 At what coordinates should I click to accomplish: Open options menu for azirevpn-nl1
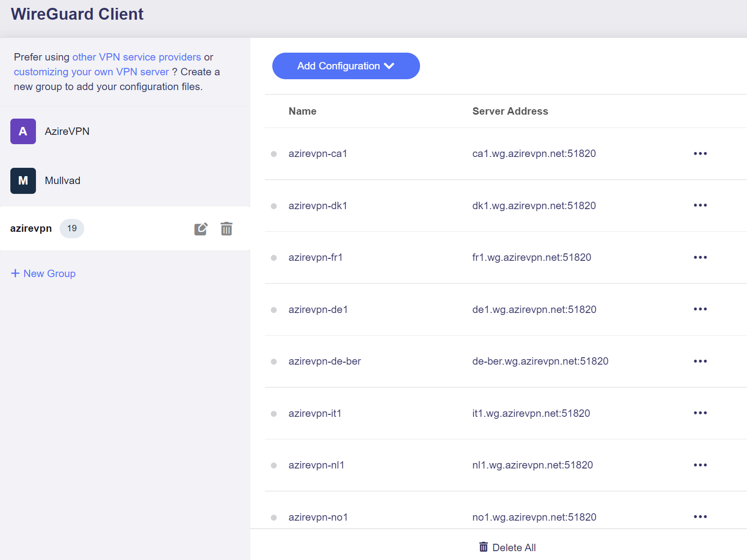coord(700,465)
